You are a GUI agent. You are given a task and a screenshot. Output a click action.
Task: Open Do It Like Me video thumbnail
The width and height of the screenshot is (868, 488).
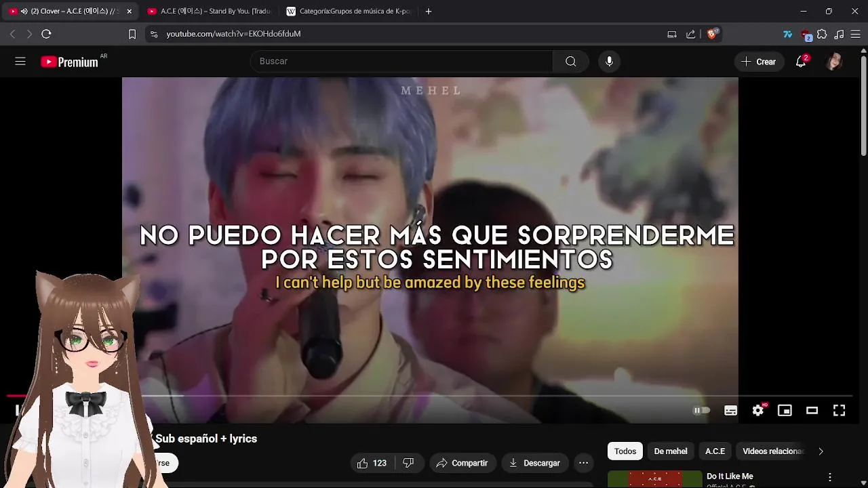click(x=654, y=479)
